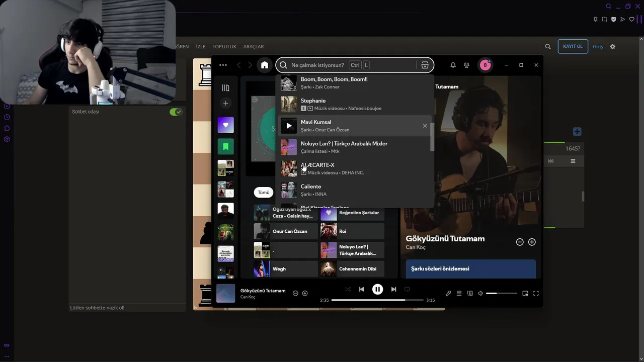644x362 pixels.
Task: Add track via bottom-bar plus icon
Action: click(x=305, y=293)
